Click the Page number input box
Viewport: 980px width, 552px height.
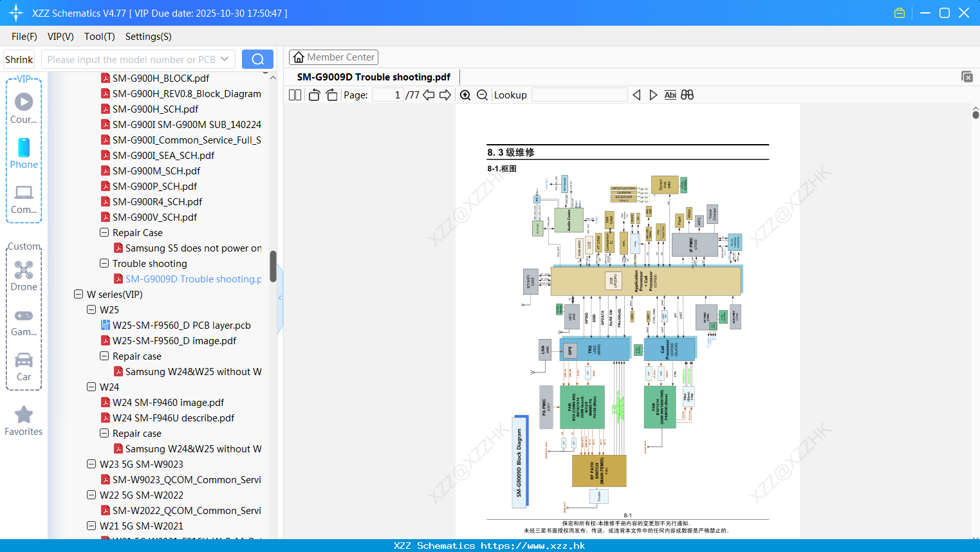coord(387,95)
